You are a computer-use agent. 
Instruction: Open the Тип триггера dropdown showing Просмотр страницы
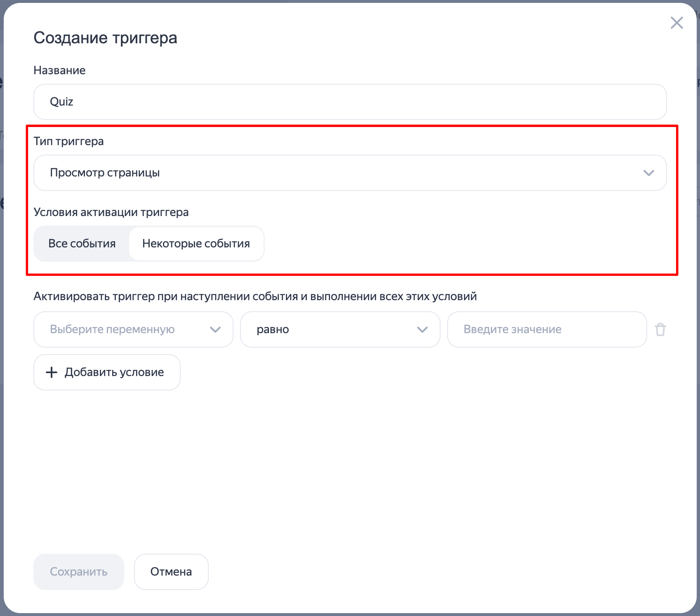tap(350, 173)
